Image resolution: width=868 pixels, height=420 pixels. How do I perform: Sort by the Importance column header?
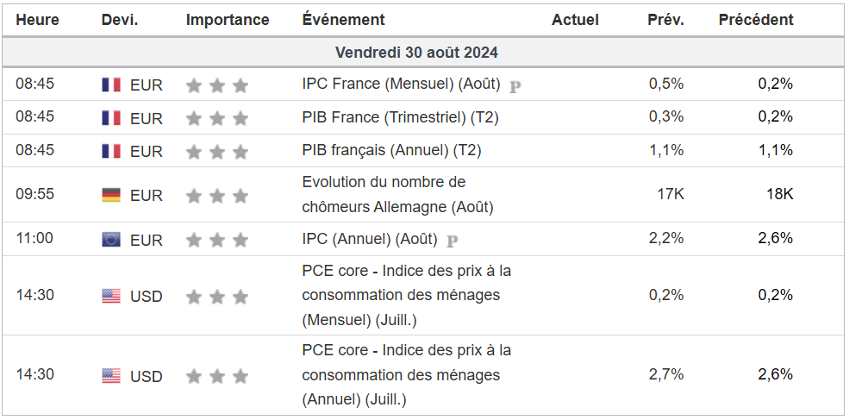[228, 20]
